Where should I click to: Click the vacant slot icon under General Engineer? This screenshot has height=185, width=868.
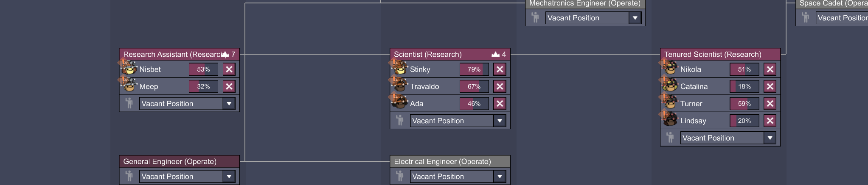pos(129,176)
